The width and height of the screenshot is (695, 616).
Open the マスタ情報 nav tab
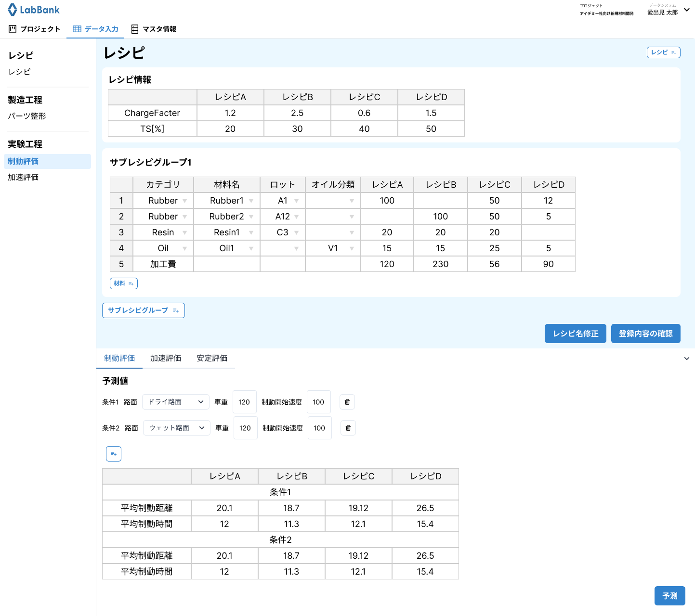(154, 29)
